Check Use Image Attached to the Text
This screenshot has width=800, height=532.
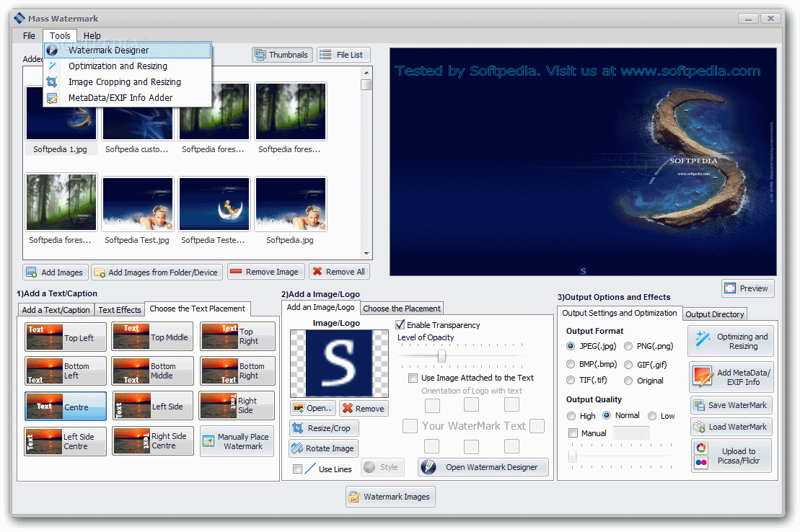tap(413, 378)
